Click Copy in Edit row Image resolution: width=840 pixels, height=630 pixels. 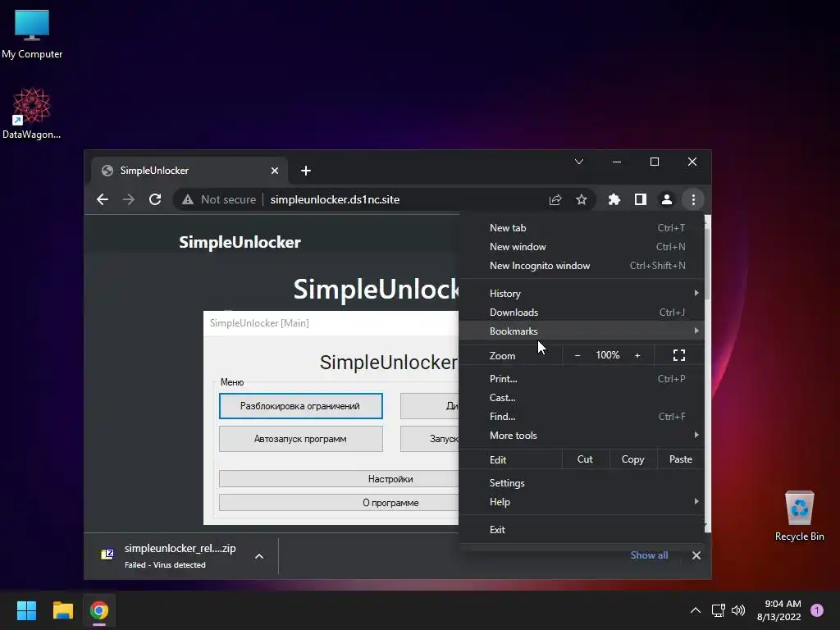tap(632, 459)
